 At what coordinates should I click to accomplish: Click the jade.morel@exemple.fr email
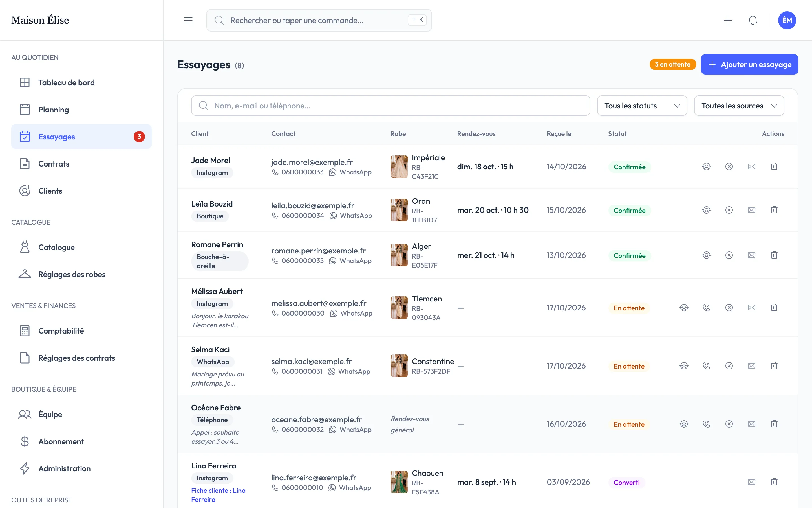pyautogui.click(x=312, y=162)
